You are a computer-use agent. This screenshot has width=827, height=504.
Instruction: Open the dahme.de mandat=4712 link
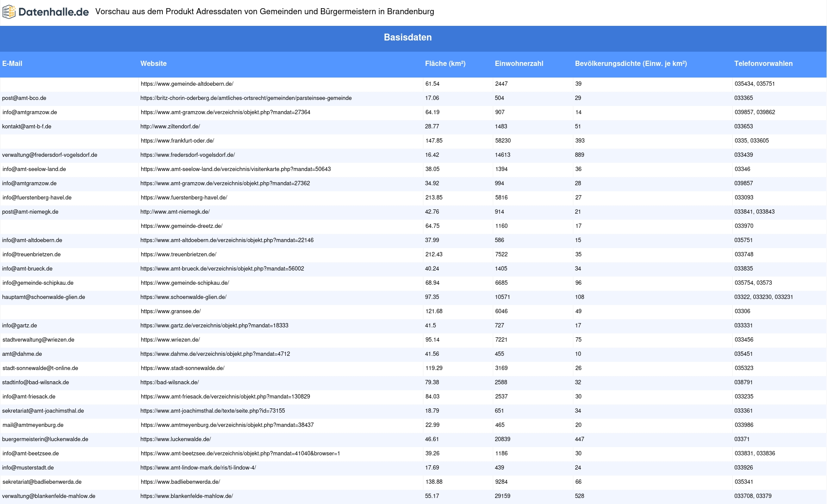click(x=215, y=354)
